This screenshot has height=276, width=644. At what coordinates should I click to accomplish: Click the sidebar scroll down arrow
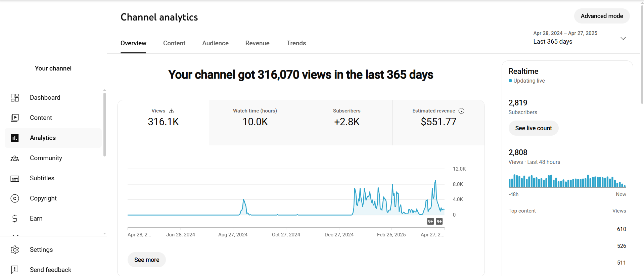click(104, 233)
